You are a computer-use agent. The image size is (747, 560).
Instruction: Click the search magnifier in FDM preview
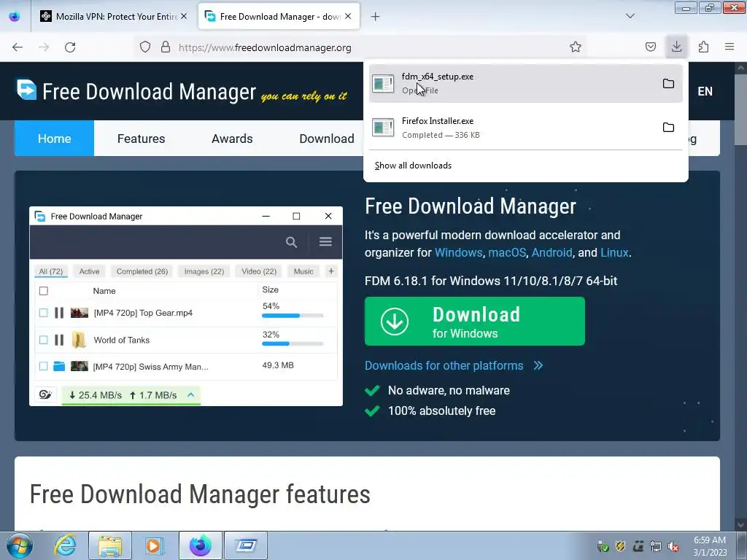click(x=291, y=242)
